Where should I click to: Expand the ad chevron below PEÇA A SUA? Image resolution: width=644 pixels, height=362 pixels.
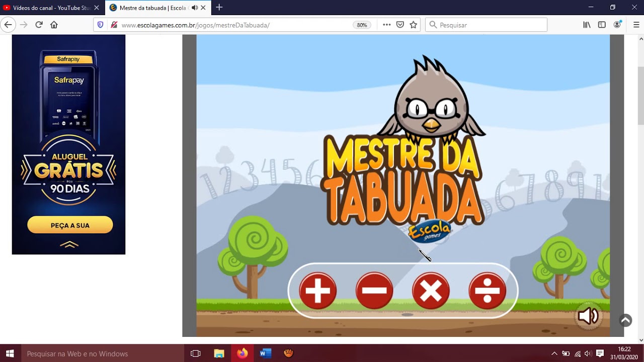69,245
